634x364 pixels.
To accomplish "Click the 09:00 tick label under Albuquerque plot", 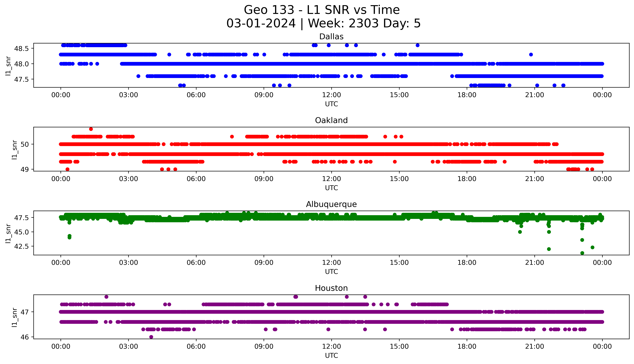I will [264, 262].
